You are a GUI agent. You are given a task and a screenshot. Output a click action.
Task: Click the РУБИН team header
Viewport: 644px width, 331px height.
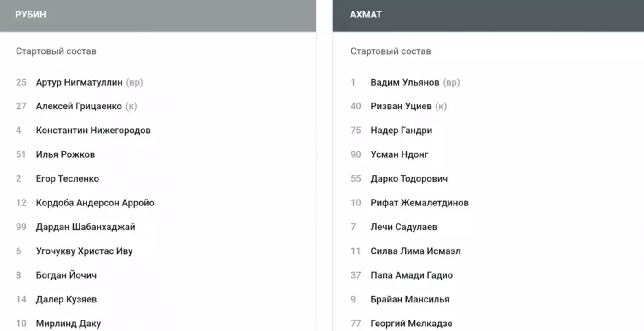click(x=31, y=15)
